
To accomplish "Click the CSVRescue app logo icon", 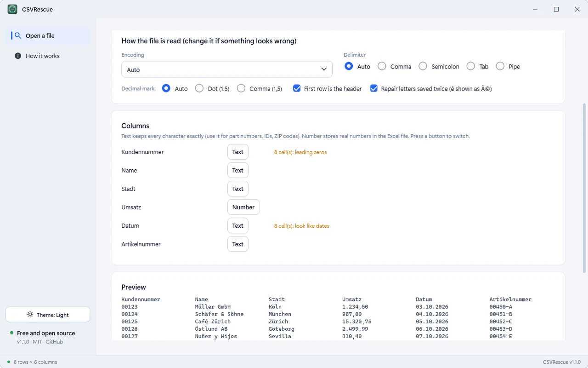I will tap(12, 9).
